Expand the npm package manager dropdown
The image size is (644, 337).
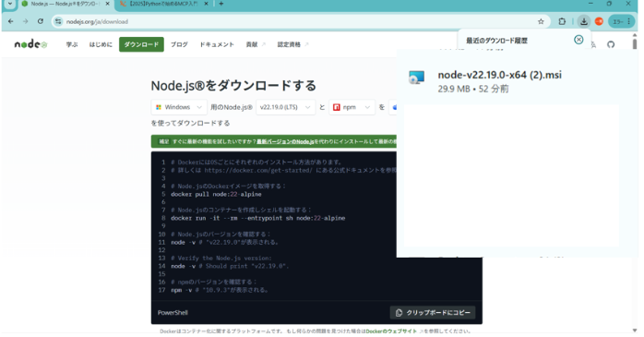point(352,107)
